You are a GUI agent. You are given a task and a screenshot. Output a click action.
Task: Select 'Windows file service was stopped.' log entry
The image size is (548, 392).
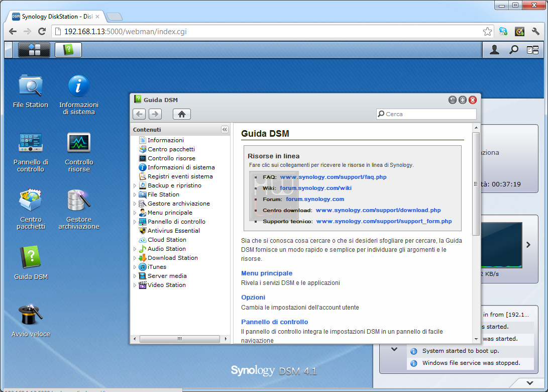click(x=471, y=363)
